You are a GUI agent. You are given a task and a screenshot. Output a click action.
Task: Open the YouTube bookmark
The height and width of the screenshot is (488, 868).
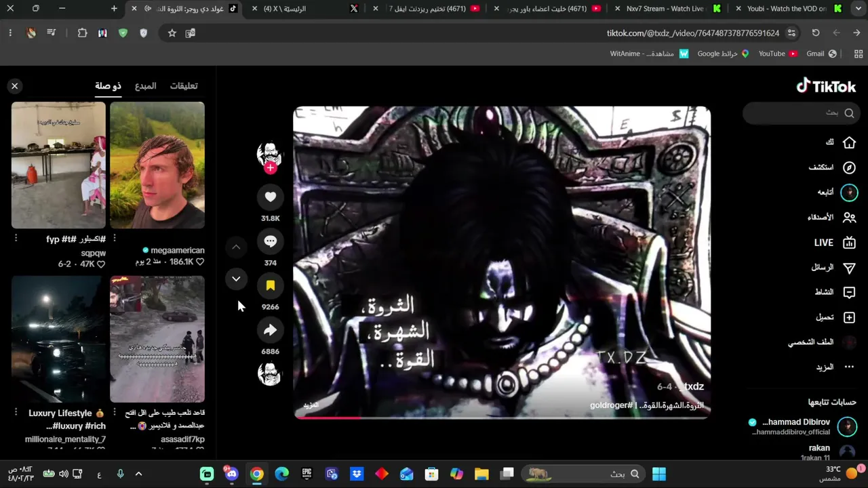point(778,54)
